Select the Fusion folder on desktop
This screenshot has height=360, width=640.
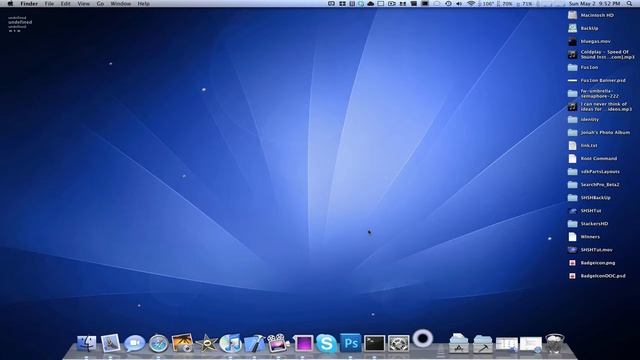coord(583,67)
